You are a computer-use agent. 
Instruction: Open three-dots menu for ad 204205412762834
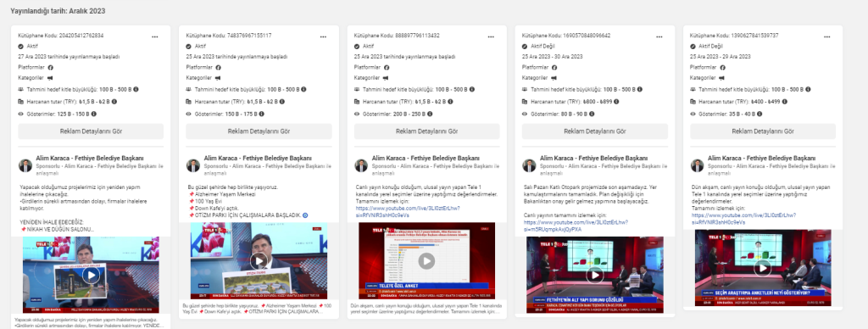(155, 36)
